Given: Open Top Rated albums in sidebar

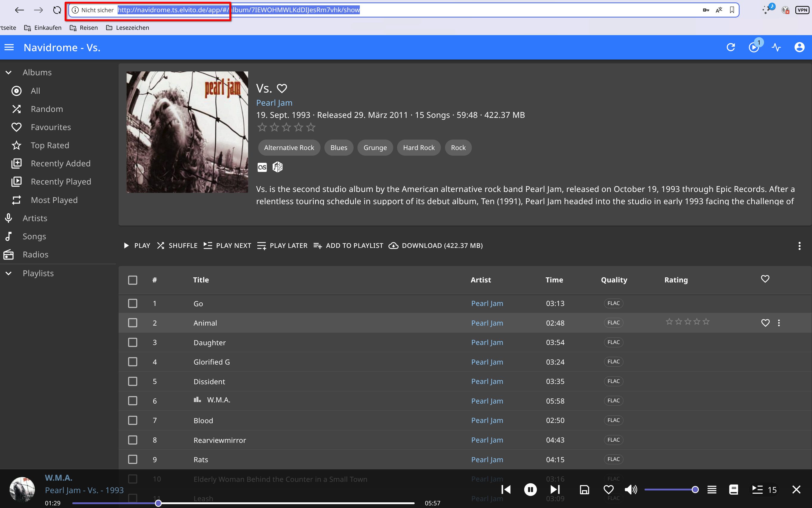Looking at the screenshot, I should (58, 146).
